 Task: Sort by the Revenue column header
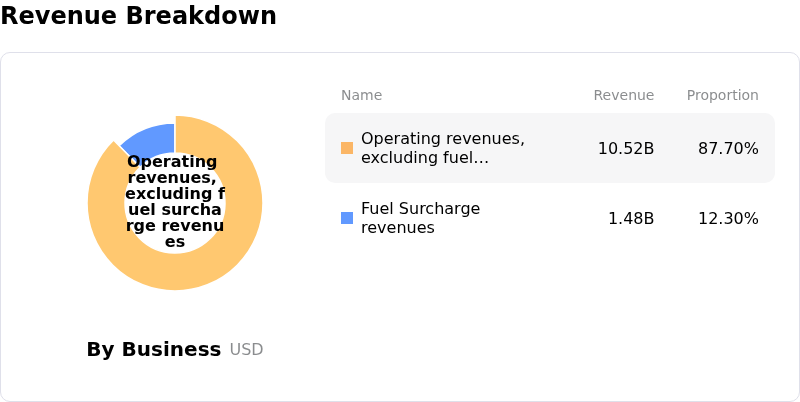pyautogui.click(x=623, y=95)
